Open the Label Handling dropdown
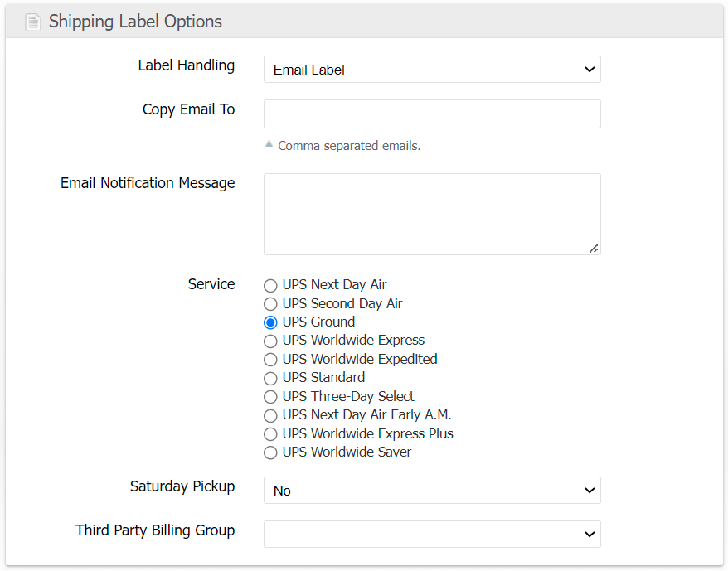 coord(431,70)
